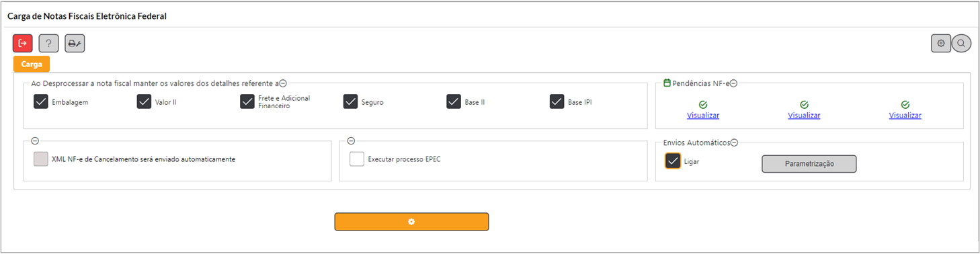Screen dimensions: 980x254
Task: Collapse the Ao Desprocessar a nota fiscal section
Action: pos(283,83)
